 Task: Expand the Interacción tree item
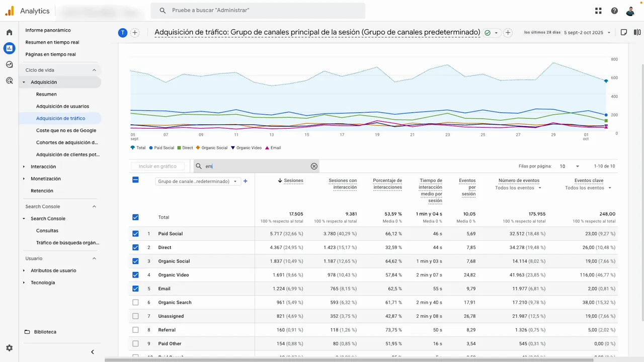click(24, 167)
